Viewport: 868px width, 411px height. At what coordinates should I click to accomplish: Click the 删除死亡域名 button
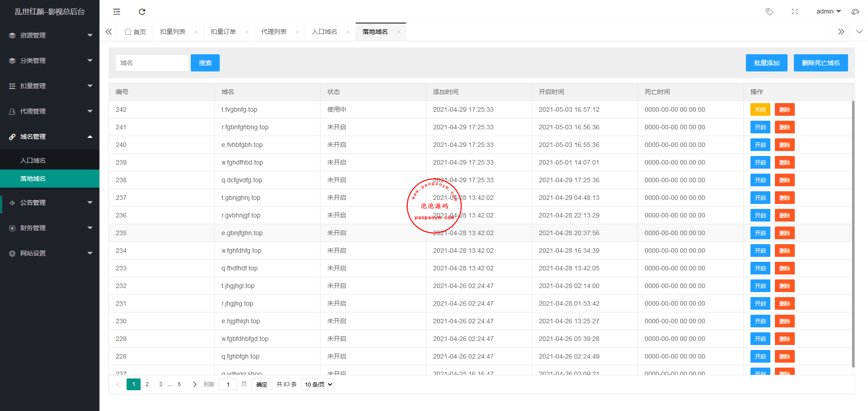point(821,63)
